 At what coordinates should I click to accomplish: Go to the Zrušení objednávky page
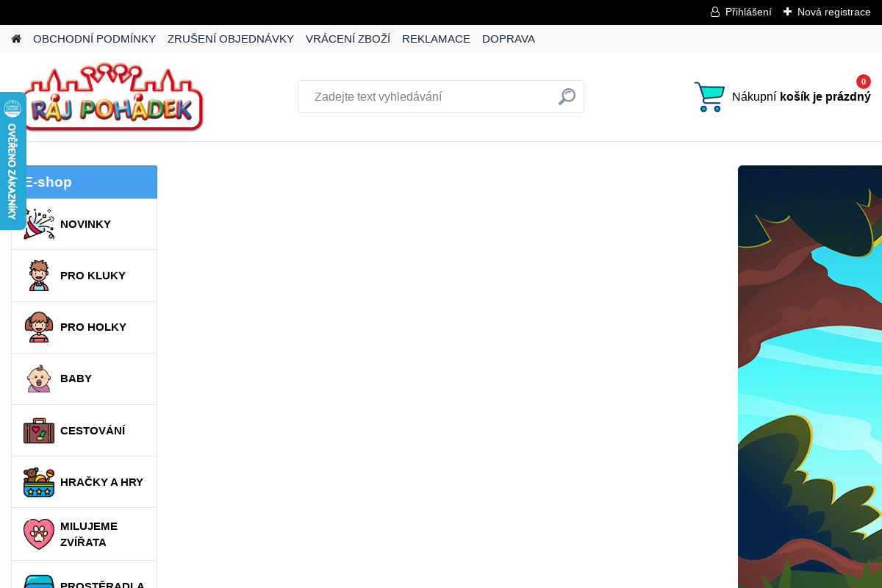click(231, 39)
